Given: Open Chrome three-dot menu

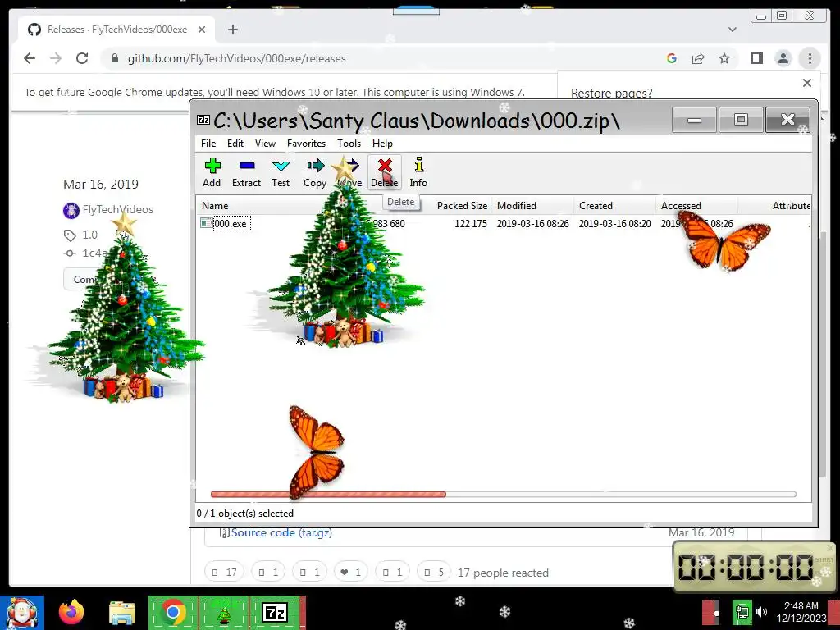Looking at the screenshot, I should (x=810, y=58).
